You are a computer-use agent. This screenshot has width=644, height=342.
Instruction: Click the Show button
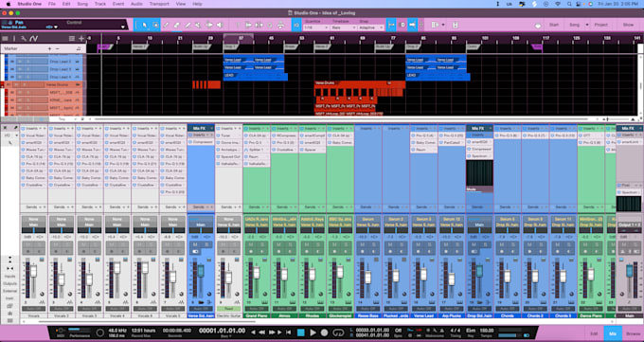[628, 25]
